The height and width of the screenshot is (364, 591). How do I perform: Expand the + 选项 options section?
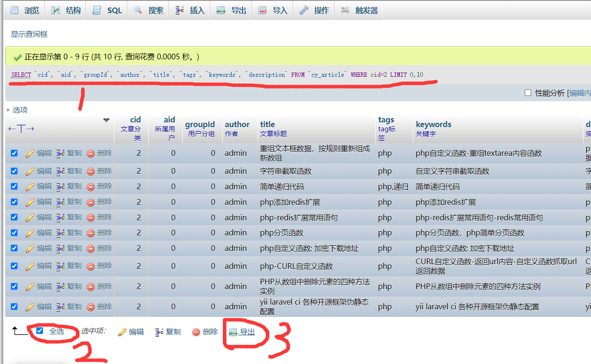(17, 110)
